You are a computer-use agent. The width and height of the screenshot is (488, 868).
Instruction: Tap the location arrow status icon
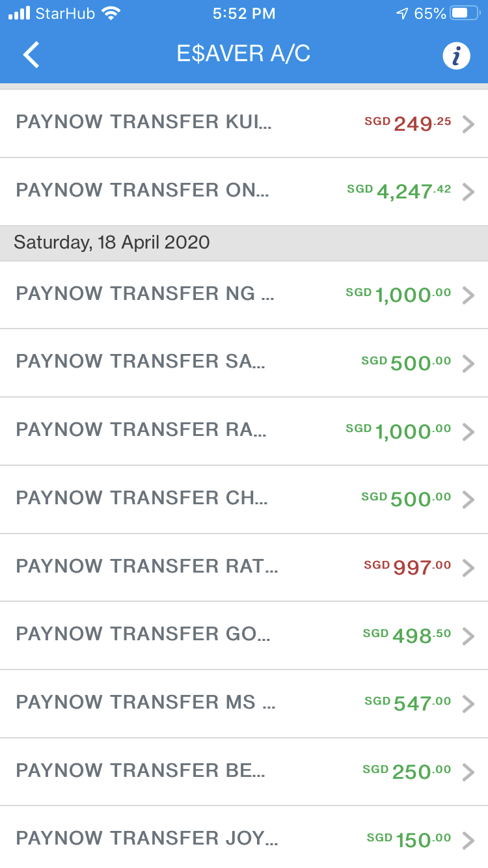coord(401,14)
